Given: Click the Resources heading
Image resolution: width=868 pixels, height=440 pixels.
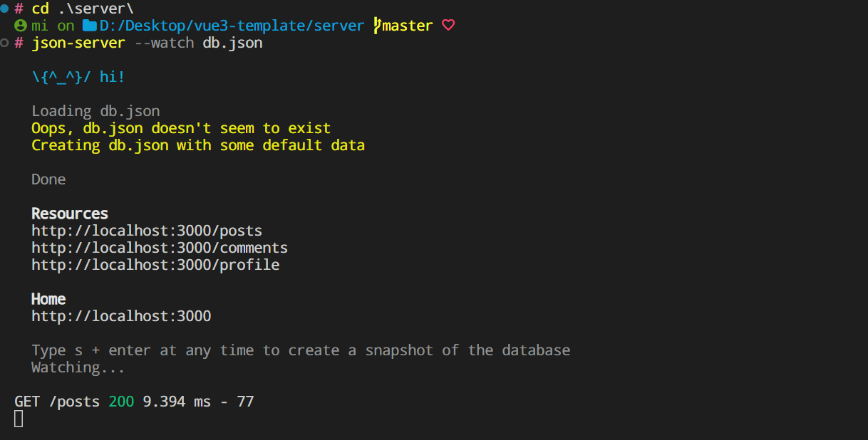Looking at the screenshot, I should (70, 214).
